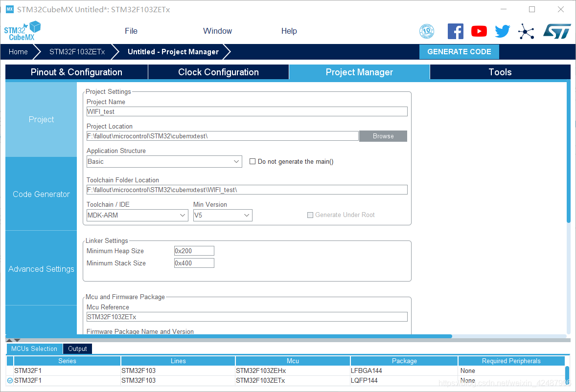576x392 pixels.
Task: Toggle Generate Under Root checkbox
Action: (310, 215)
